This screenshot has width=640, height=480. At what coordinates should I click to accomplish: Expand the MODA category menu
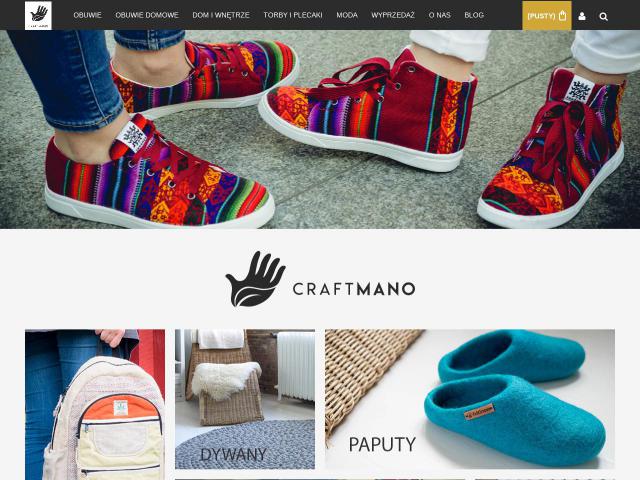[x=347, y=15]
